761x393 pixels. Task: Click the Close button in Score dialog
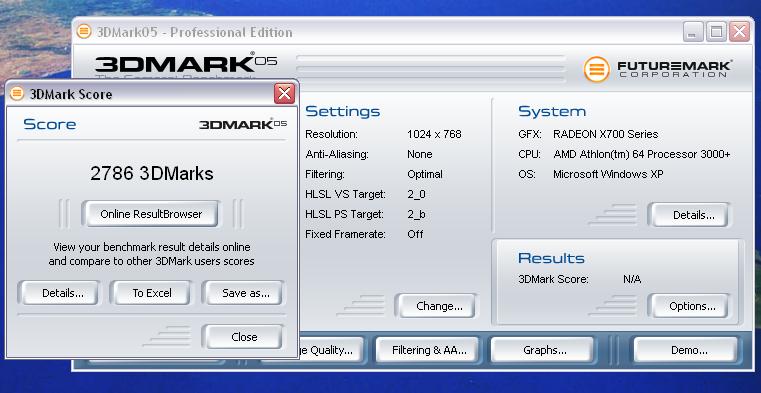tap(244, 337)
